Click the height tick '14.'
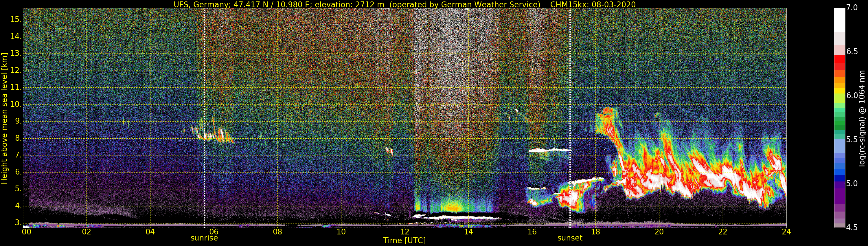This screenshot has width=868, height=246. [16, 36]
